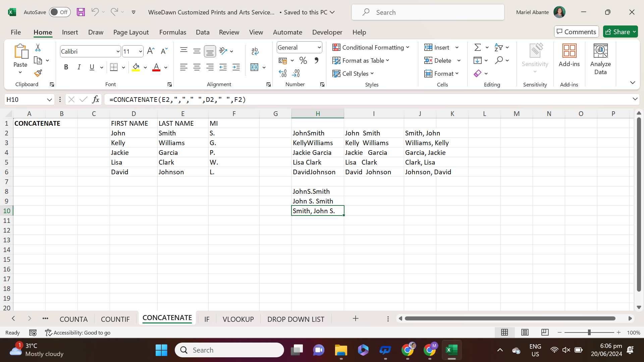This screenshot has height=362, width=644.
Task: Click the Percent Style icon
Action: pyautogui.click(x=303, y=61)
